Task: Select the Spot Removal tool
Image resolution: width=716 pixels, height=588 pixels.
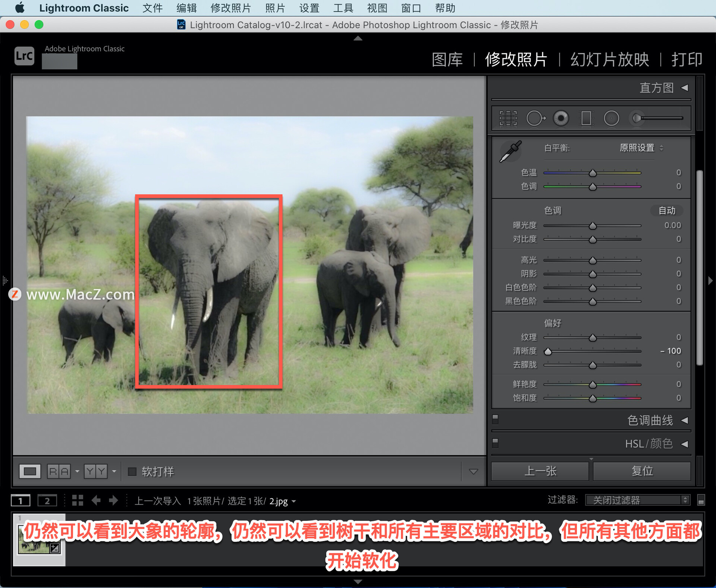Action: pos(536,119)
